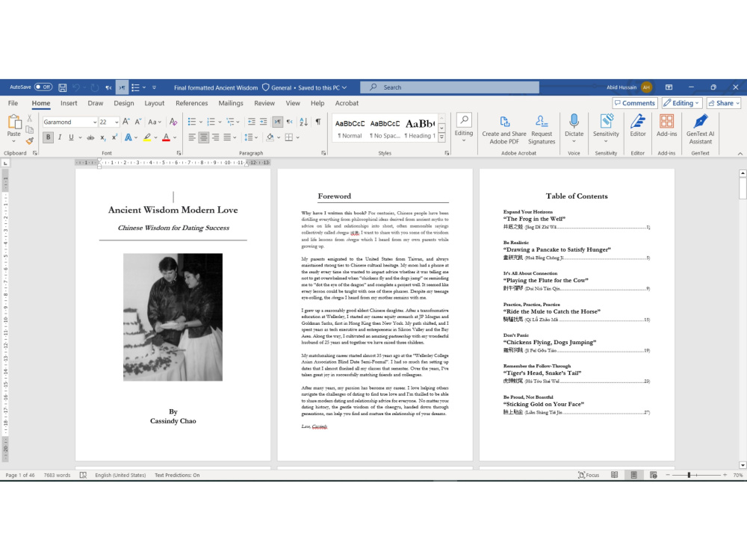Click the Save icon in title bar
This screenshot has width=747, height=560.
63,87
